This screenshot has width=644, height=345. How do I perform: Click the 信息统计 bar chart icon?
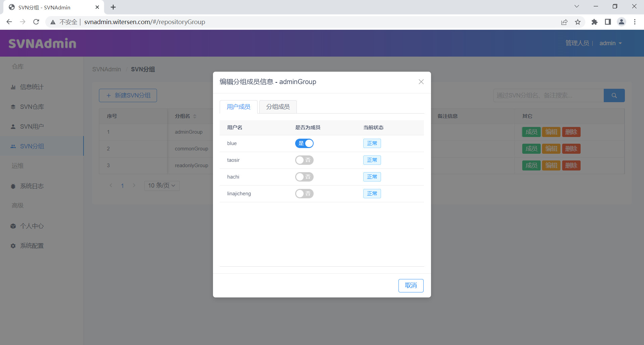tap(13, 87)
